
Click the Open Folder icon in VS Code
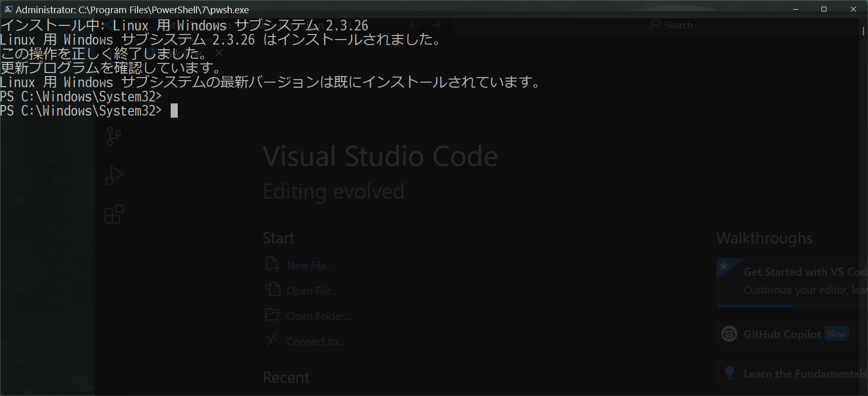pyautogui.click(x=272, y=314)
